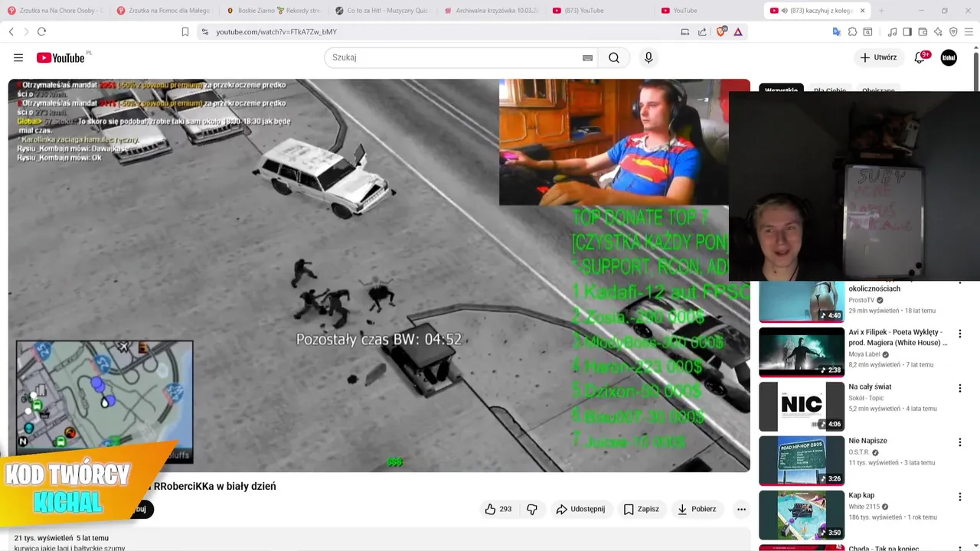Open the NIC thumbnail 4:06

pos(802,406)
